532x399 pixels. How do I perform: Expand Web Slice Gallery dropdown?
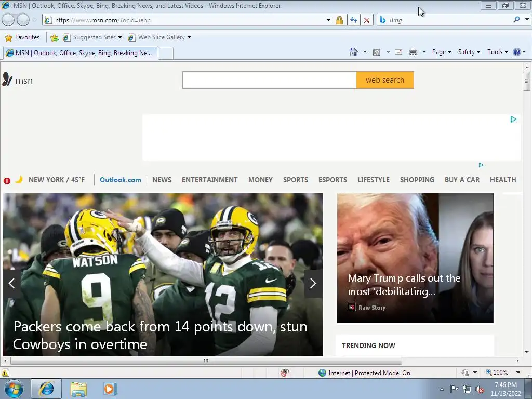click(189, 37)
